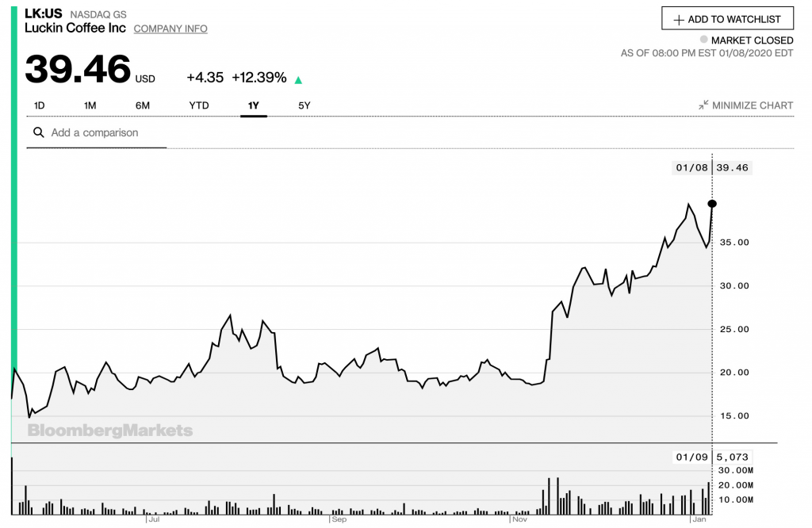This screenshot has width=812, height=528.
Task: Click the 20.00M volume axis label
Action: tap(735, 485)
